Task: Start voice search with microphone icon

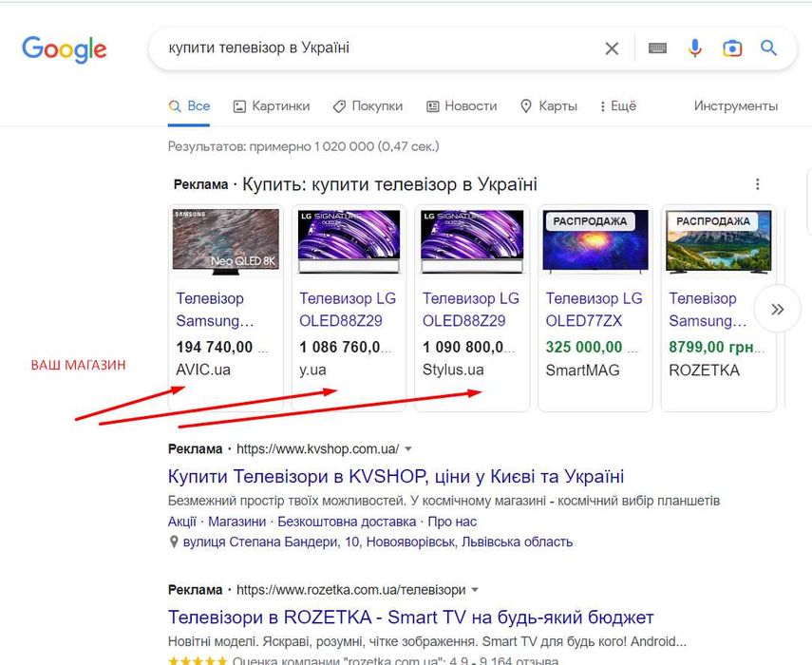Action: click(695, 48)
